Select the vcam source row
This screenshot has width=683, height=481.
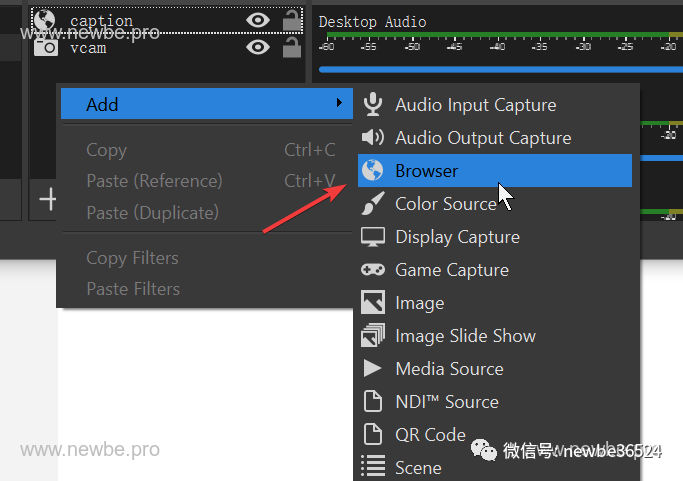pyautogui.click(x=167, y=47)
